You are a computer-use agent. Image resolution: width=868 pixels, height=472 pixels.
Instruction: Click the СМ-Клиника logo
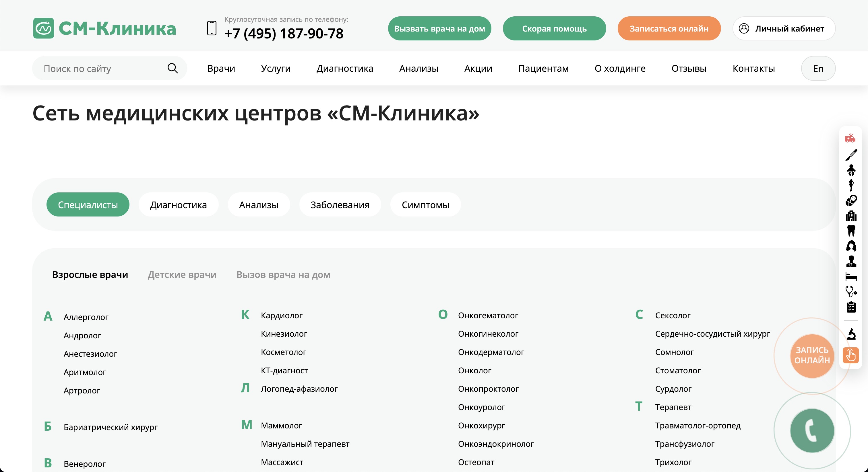(104, 28)
